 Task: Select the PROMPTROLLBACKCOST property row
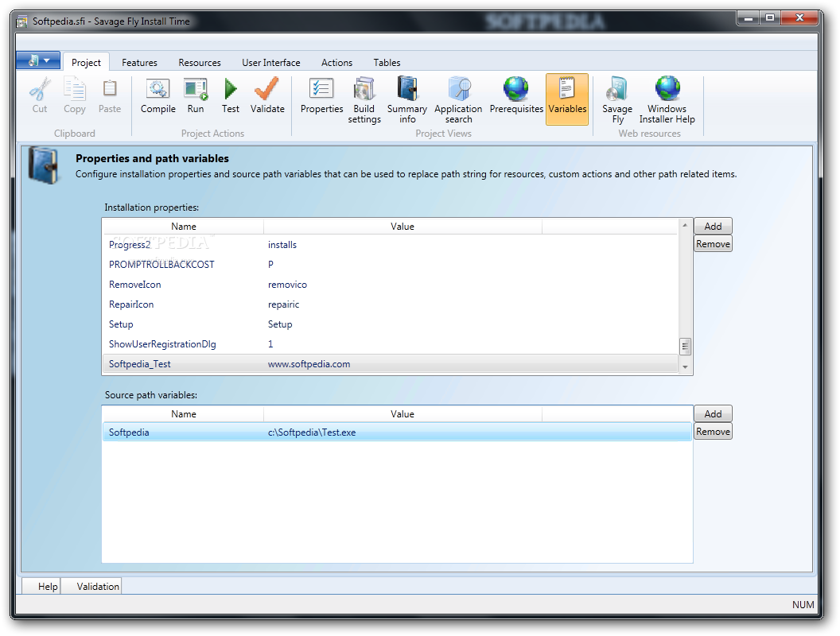(390, 265)
